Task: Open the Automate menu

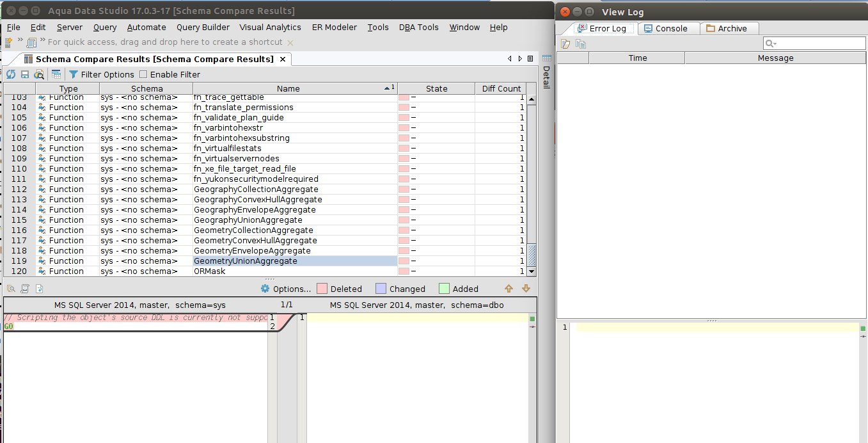Action: (146, 28)
